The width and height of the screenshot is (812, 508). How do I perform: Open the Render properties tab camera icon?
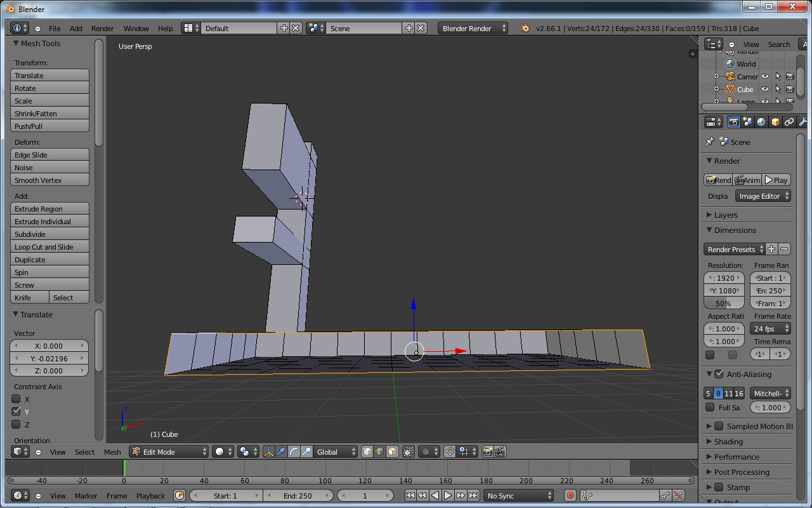click(734, 121)
